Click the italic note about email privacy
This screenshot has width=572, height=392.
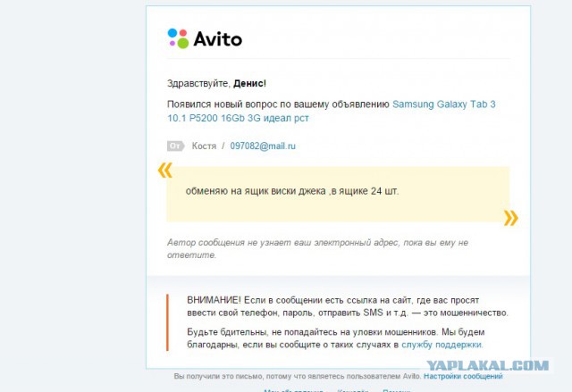point(317,248)
